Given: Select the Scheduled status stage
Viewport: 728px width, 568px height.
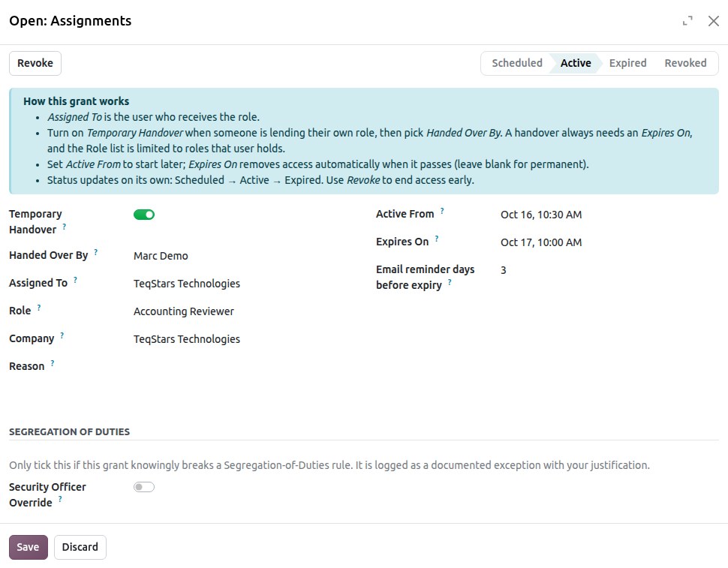Looking at the screenshot, I should (x=517, y=63).
